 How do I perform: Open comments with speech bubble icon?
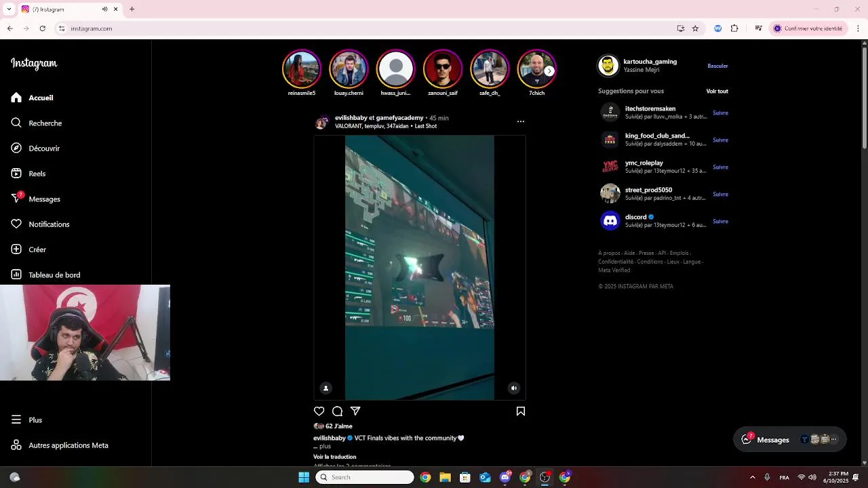337,411
